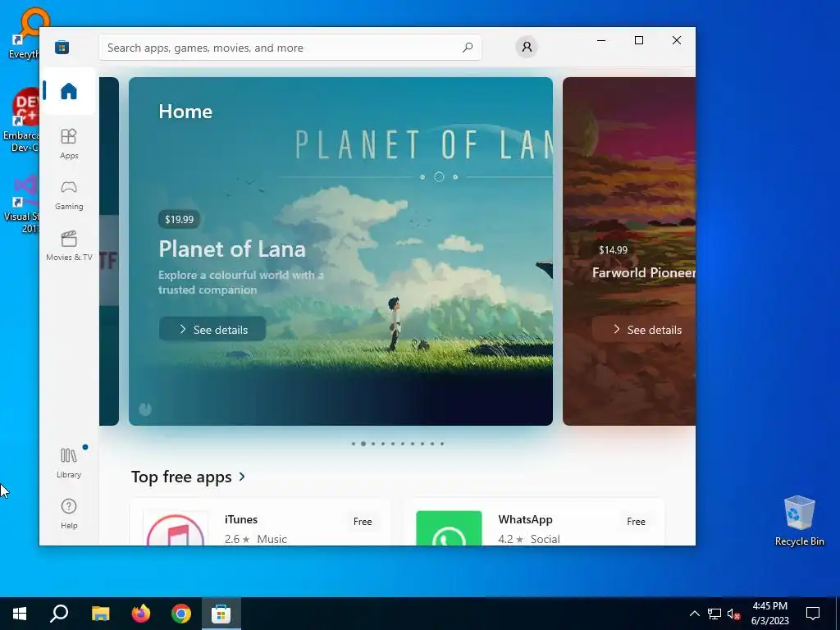Select the Visual Studio desktop shortcut

pos(21,204)
